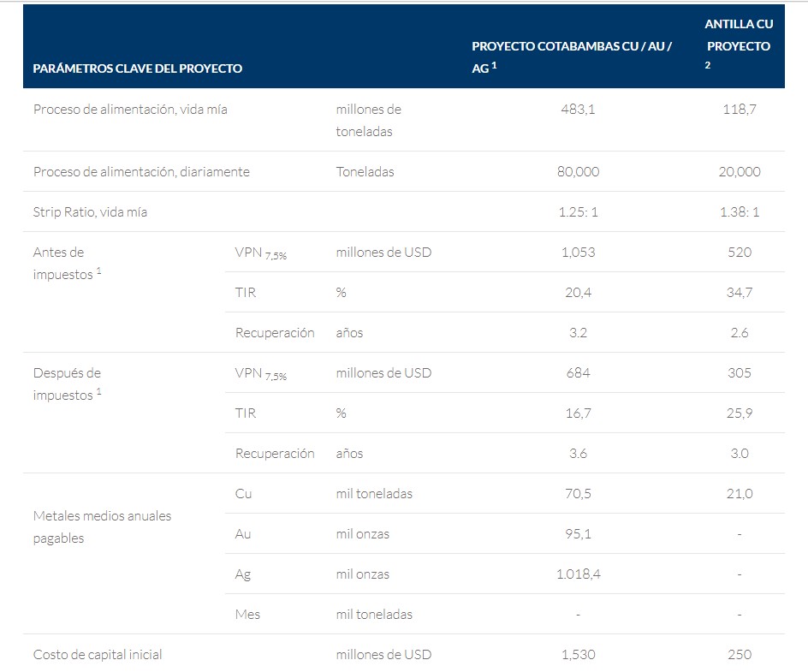Click the value 1,053
This screenshot has width=808, height=672.
point(578,252)
